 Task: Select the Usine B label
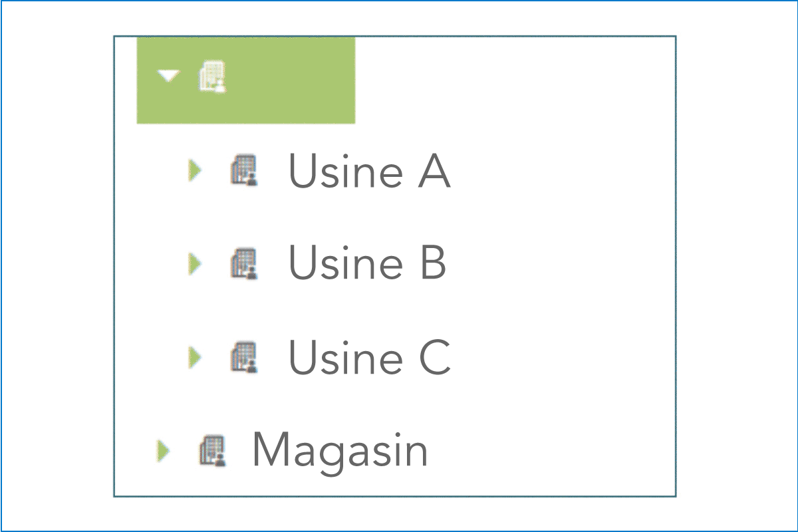tap(367, 262)
